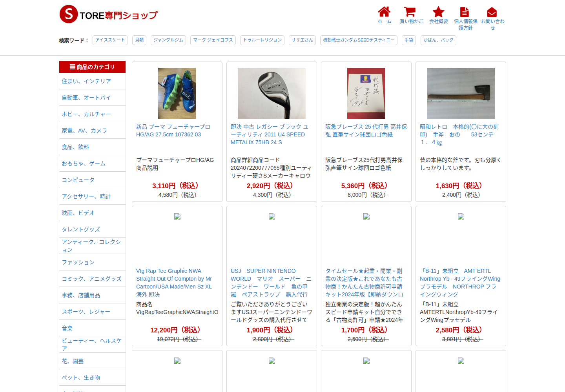Image resolution: width=565 pixels, height=392 pixels.
Task: Select the サザエさん search keyword tag
Action: [x=302, y=40]
